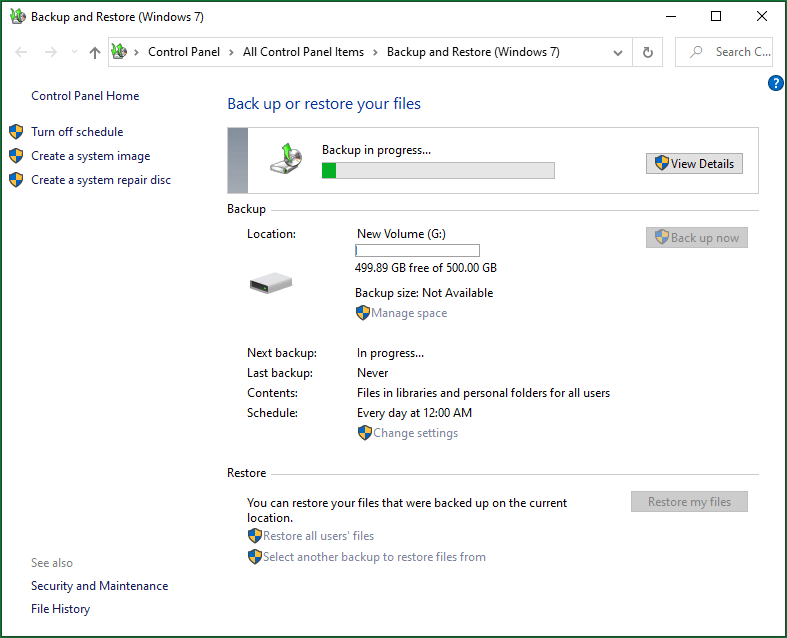Click the New Volume (G:) space usage bar
This screenshot has width=787, height=638.
(x=417, y=250)
